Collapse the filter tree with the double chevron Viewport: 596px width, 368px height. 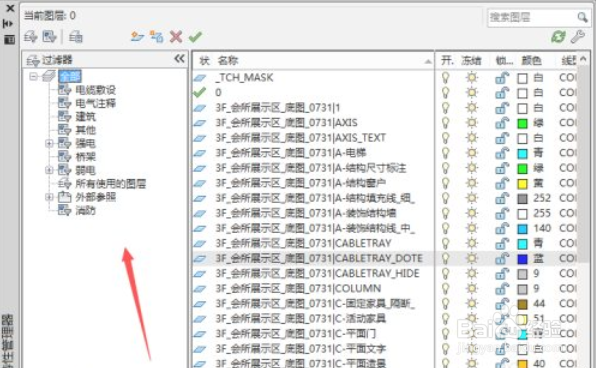click(179, 59)
